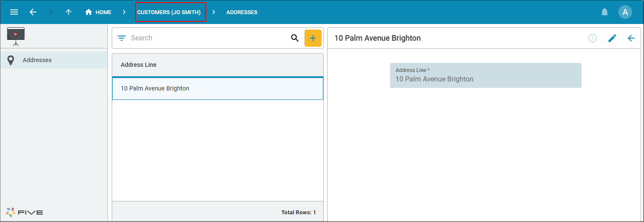The height and width of the screenshot is (222, 644).
Task: Open the hamburger menu
Action: 14,12
